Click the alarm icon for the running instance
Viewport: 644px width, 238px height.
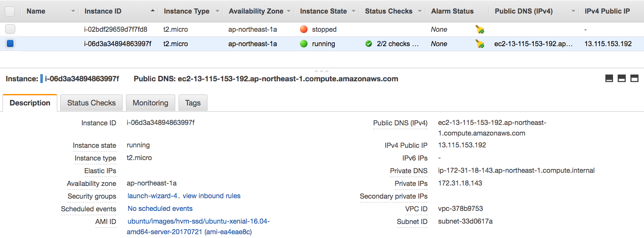(x=480, y=44)
